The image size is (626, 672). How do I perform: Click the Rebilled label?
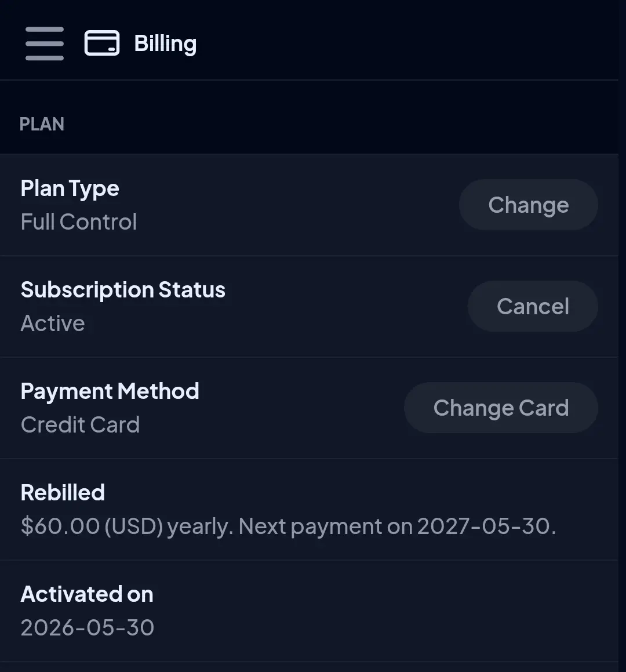(x=63, y=492)
